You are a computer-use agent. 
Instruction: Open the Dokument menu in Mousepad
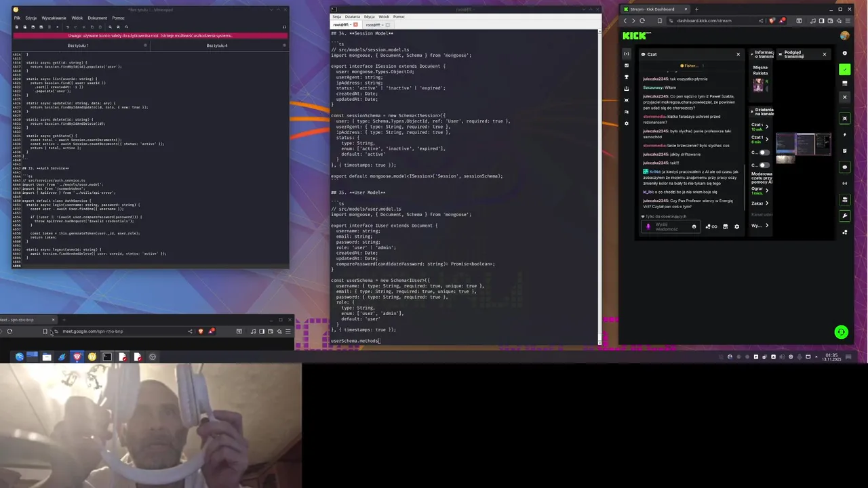point(98,18)
